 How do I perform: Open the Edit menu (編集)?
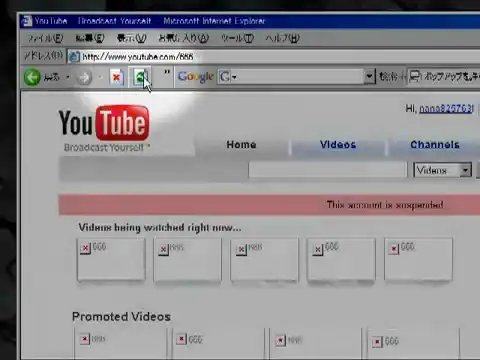[x=90, y=38]
